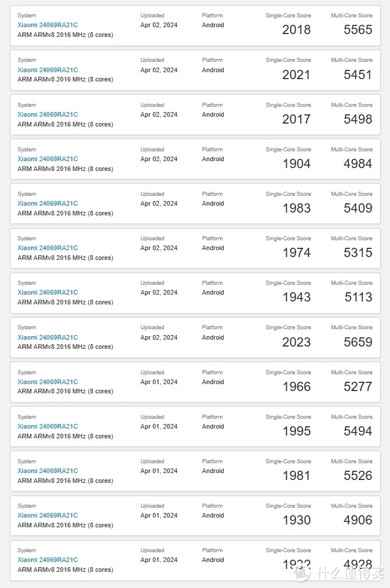Click the System label in the first result card
The height and width of the screenshot is (588, 390).
pos(27,15)
